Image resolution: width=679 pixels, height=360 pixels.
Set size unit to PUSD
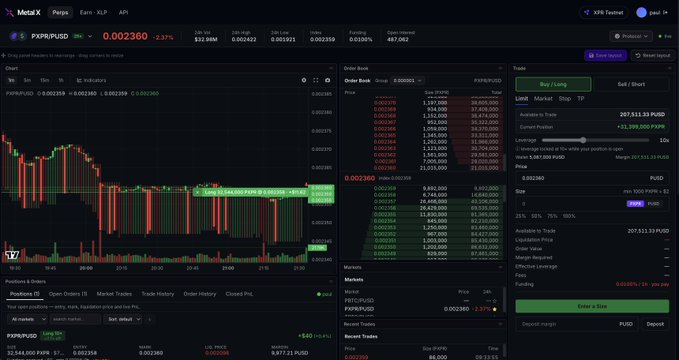coord(653,204)
